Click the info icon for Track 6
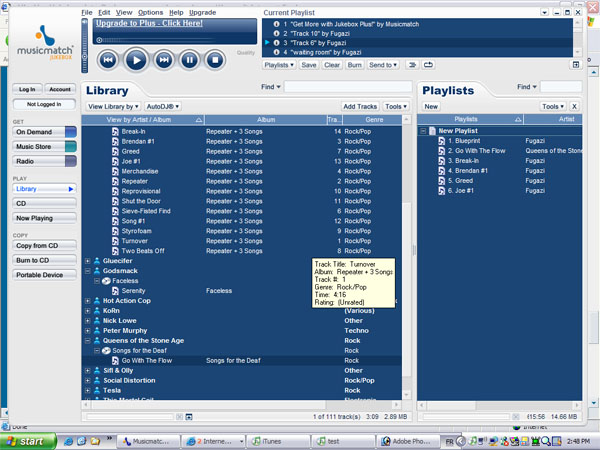 click(x=276, y=43)
